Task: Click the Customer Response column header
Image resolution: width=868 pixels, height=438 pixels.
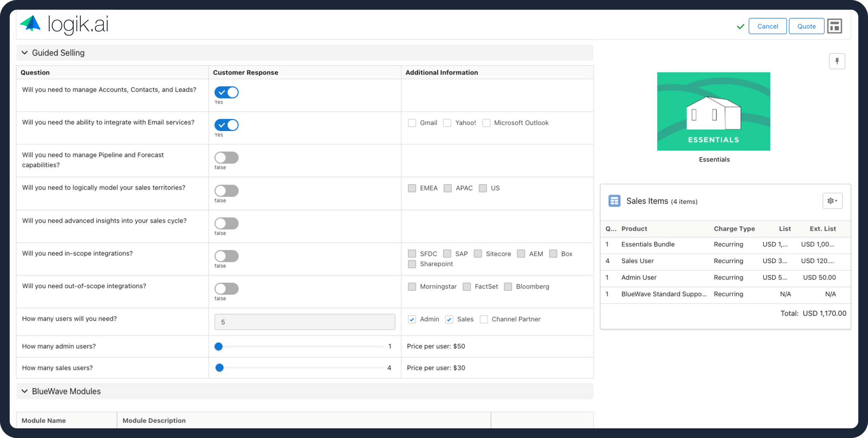Action: 246,72
